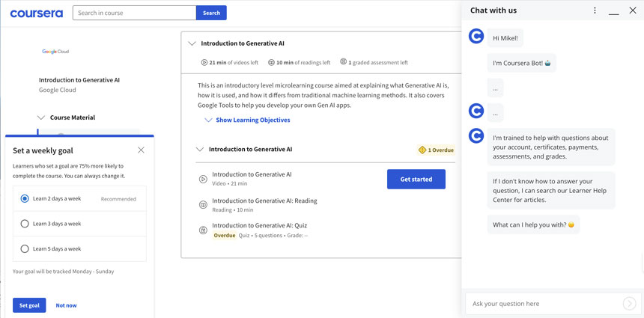Click the video play icon for the lesson
This screenshot has width=644, height=318.
click(203, 179)
